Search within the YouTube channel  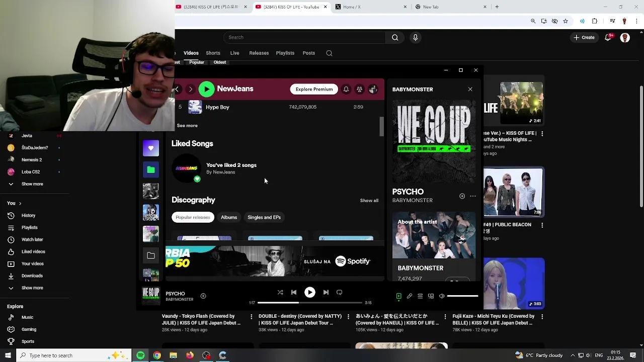329,53
